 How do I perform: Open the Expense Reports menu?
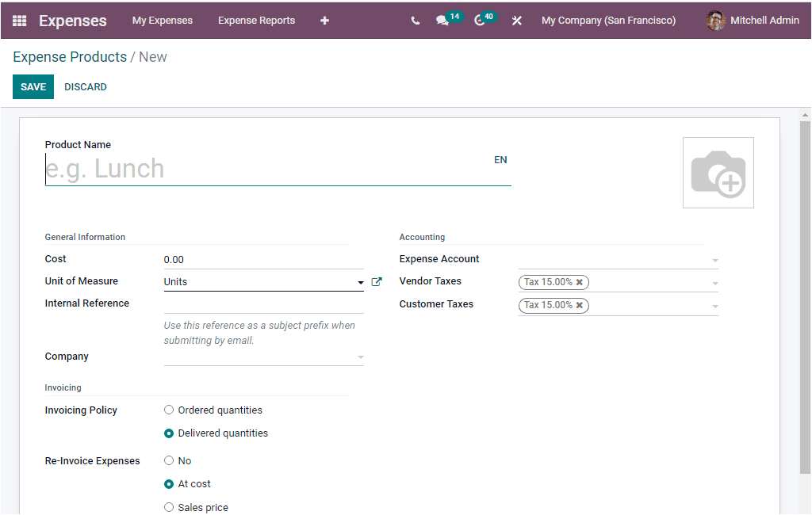tap(256, 20)
